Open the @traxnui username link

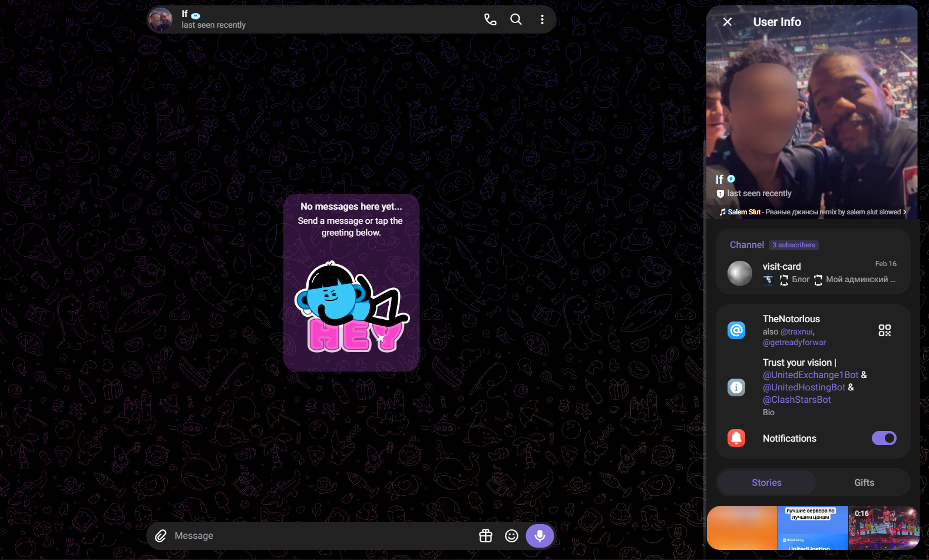click(x=797, y=332)
